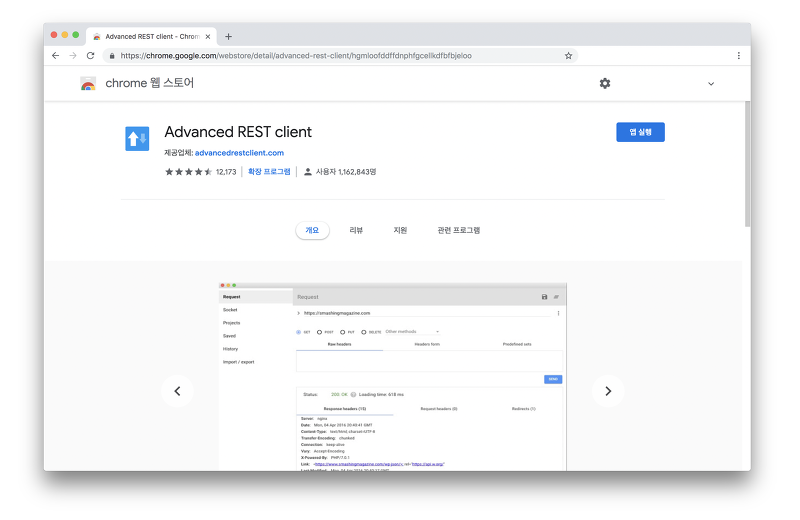
Task: Click the browser forward arrow
Action: (x=73, y=56)
